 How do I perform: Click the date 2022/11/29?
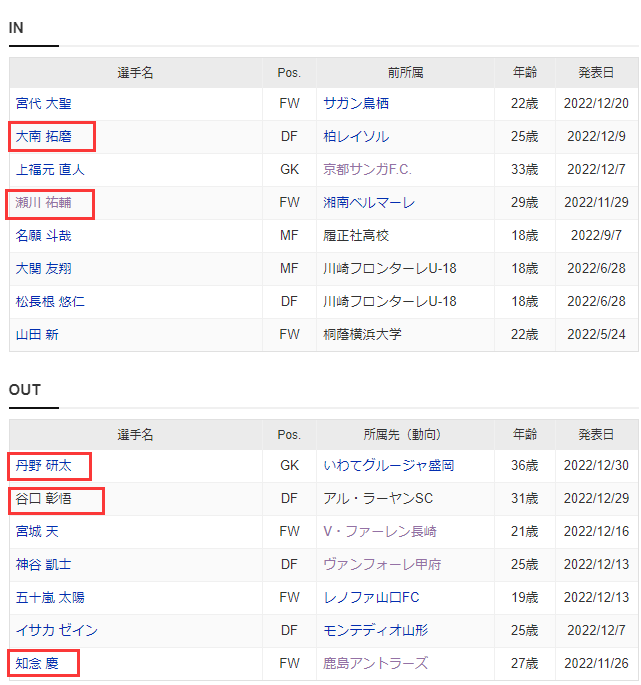[x=596, y=203]
